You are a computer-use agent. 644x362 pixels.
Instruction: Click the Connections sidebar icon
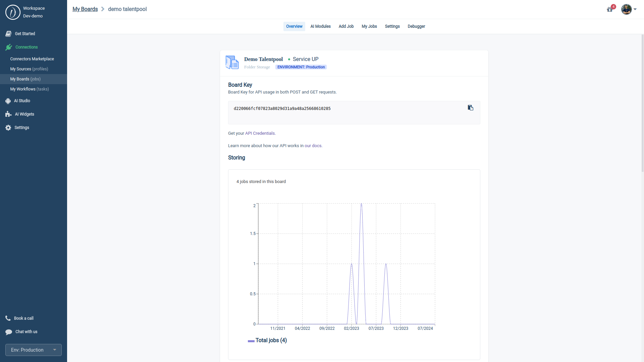8,47
